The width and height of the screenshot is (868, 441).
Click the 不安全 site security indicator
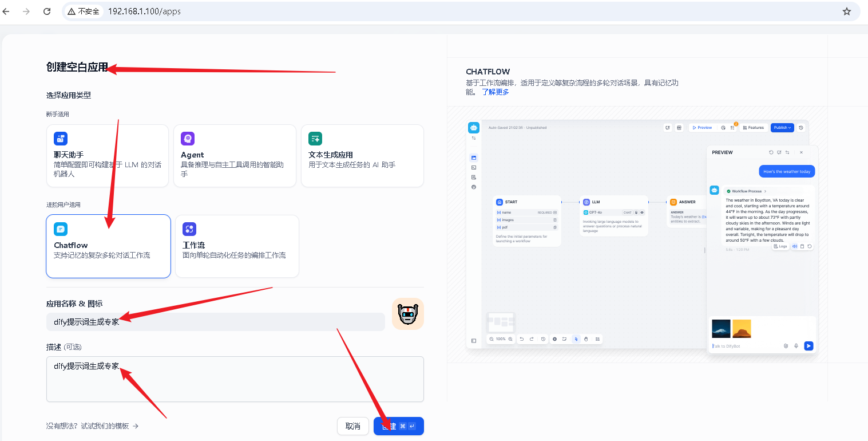click(84, 11)
